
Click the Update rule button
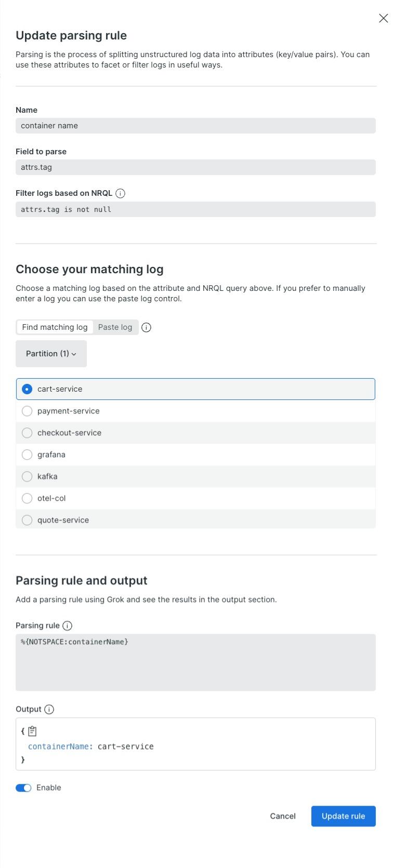(x=343, y=816)
